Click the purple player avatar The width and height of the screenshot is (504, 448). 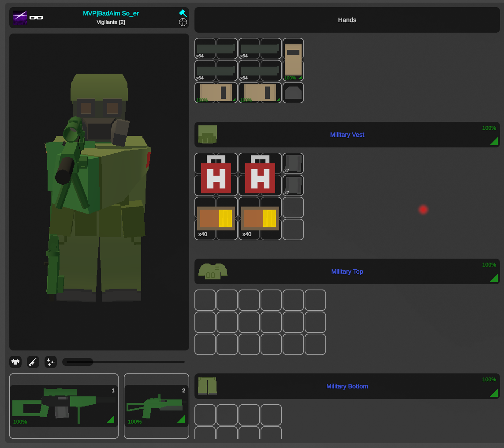click(x=20, y=18)
